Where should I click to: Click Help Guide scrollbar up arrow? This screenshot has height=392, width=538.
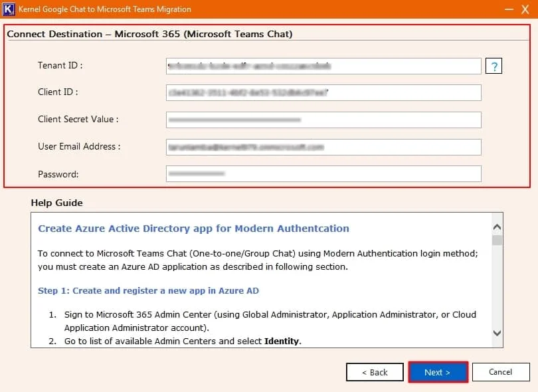tap(497, 227)
